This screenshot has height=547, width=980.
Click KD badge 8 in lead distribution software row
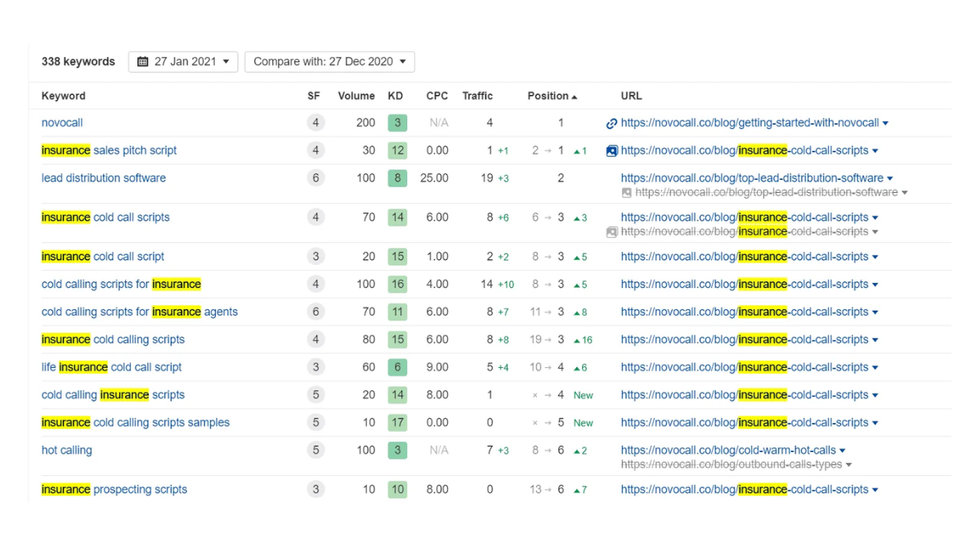pos(397,177)
